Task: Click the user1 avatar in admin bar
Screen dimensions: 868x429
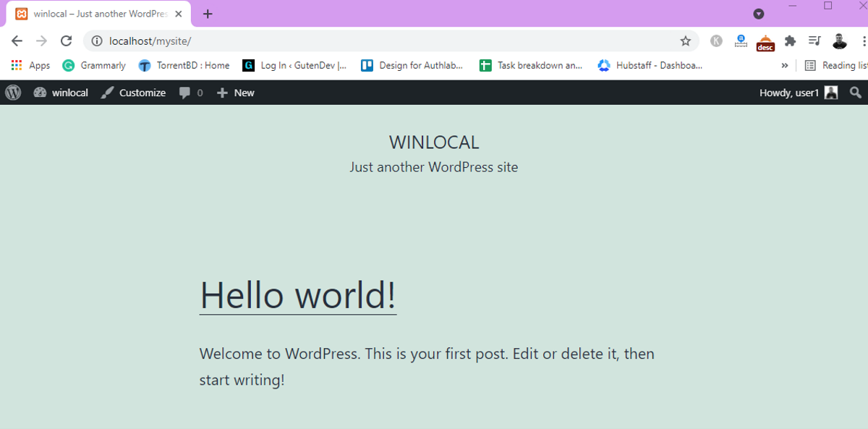Action: tap(830, 93)
